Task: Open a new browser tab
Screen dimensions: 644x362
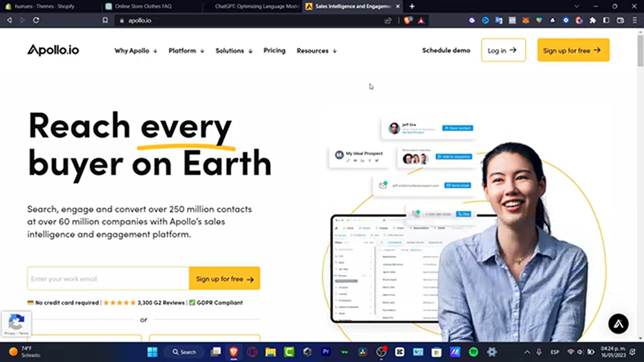Action: (x=412, y=6)
